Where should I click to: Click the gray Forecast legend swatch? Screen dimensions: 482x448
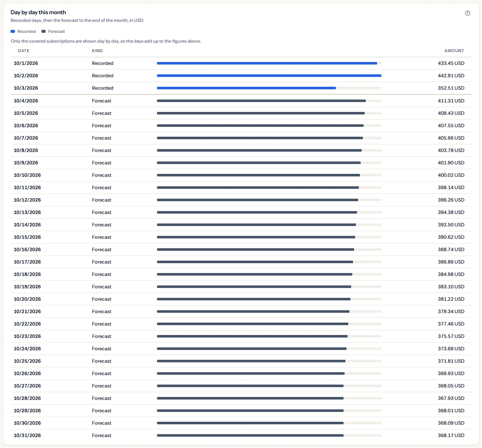point(44,31)
